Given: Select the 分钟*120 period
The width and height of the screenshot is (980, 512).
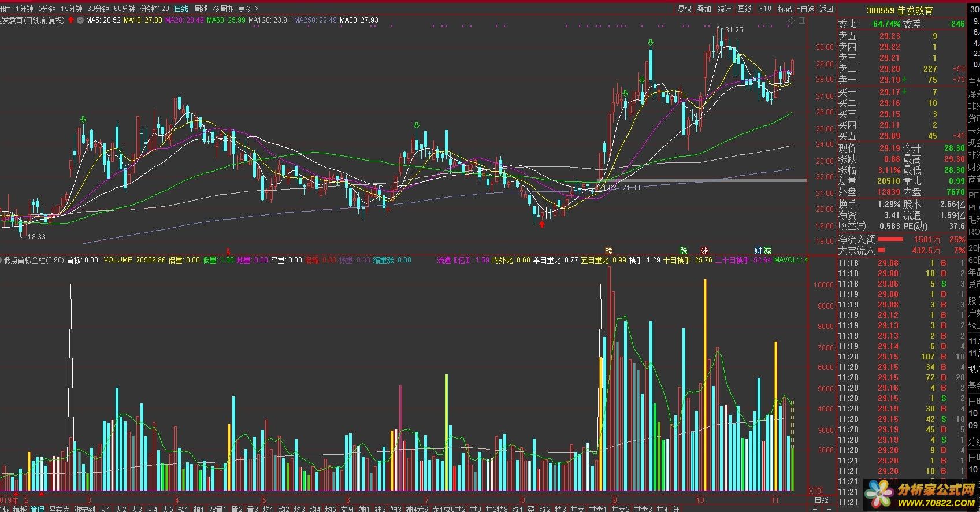Looking at the screenshot, I should pyautogui.click(x=155, y=9).
